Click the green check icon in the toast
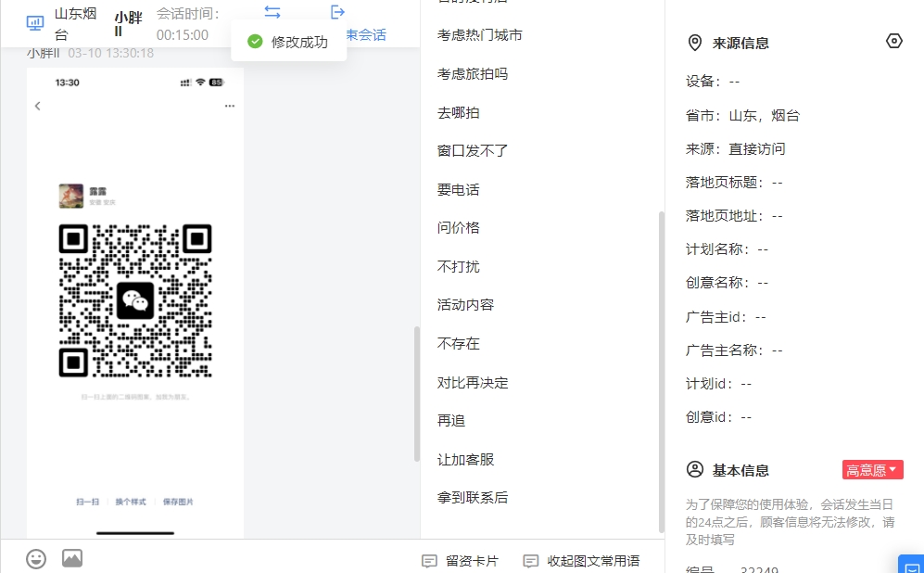 [x=255, y=42]
